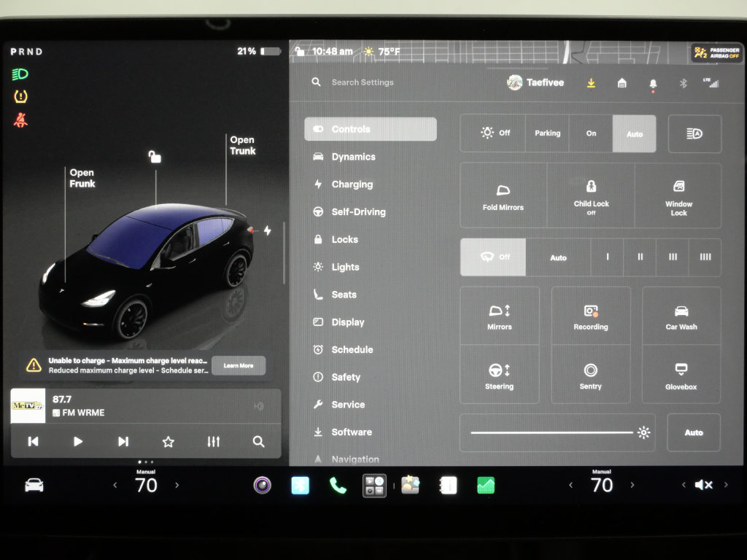Open the Taefivee driver profile

tap(535, 82)
